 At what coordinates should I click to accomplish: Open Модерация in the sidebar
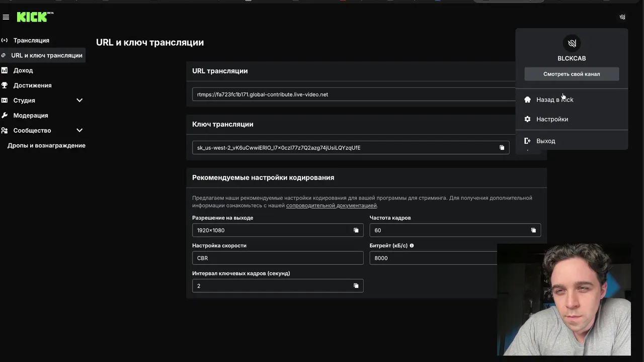[x=31, y=115]
